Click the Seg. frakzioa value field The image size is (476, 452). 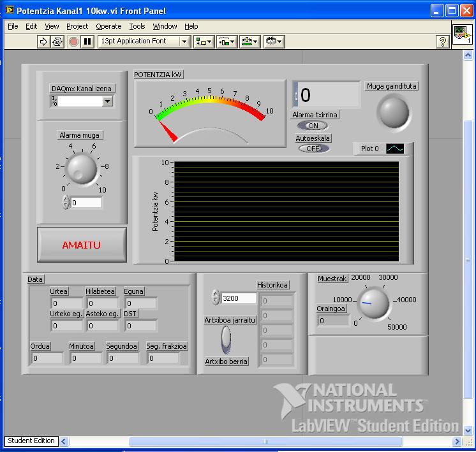(163, 358)
